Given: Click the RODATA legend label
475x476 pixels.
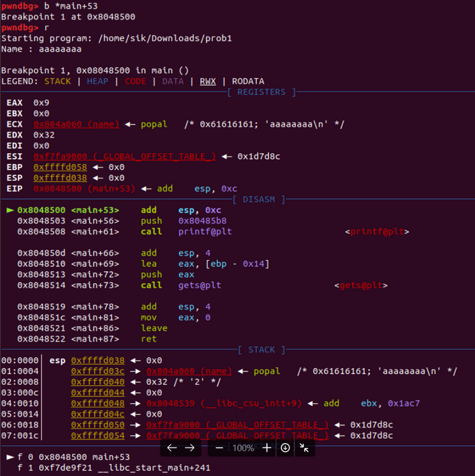Looking at the screenshot, I should [248, 82].
